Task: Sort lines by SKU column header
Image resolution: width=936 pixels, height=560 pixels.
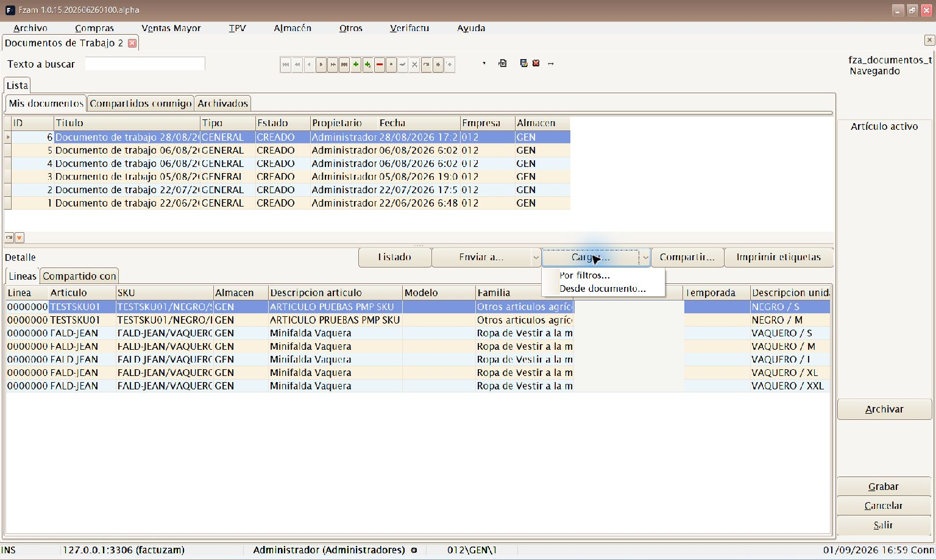Action: pyautogui.click(x=165, y=293)
